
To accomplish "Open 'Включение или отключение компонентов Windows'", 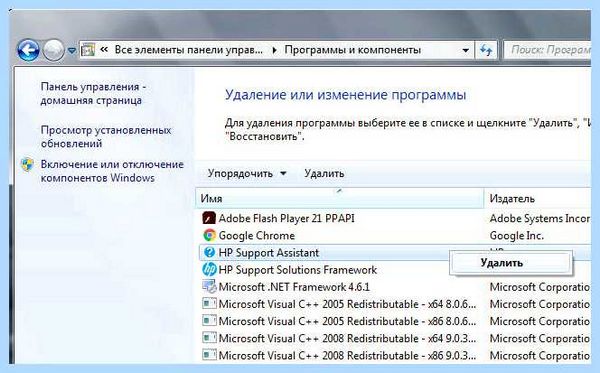I will pos(112,171).
